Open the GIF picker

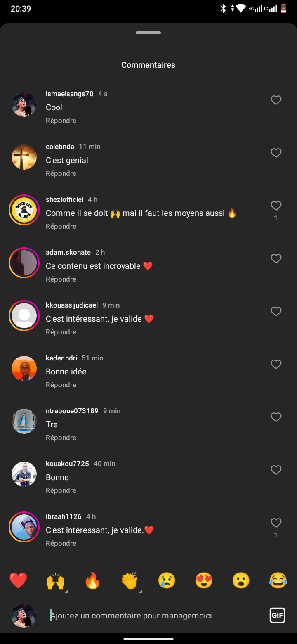277,616
